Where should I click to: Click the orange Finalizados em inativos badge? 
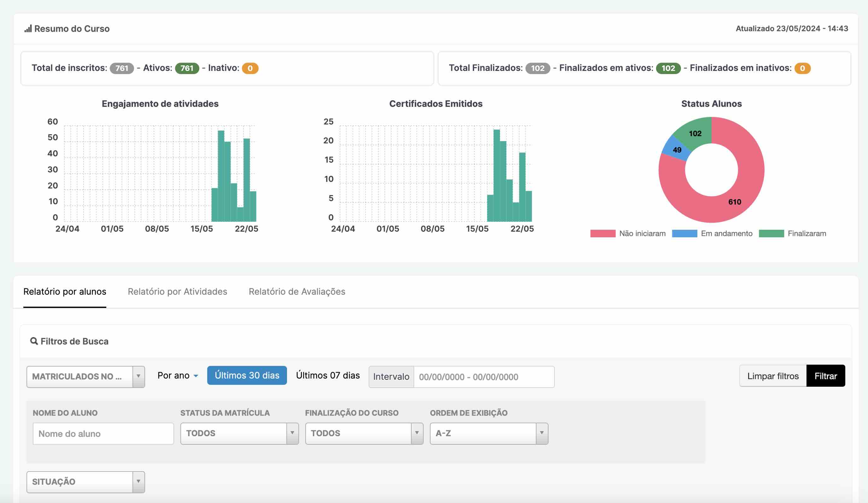(803, 68)
